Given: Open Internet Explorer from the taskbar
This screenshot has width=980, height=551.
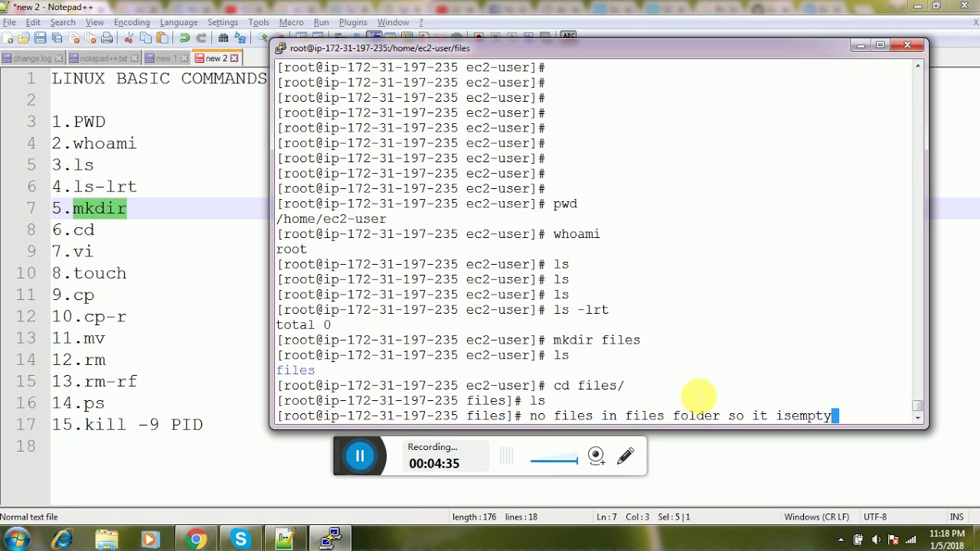Looking at the screenshot, I should click(62, 540).
